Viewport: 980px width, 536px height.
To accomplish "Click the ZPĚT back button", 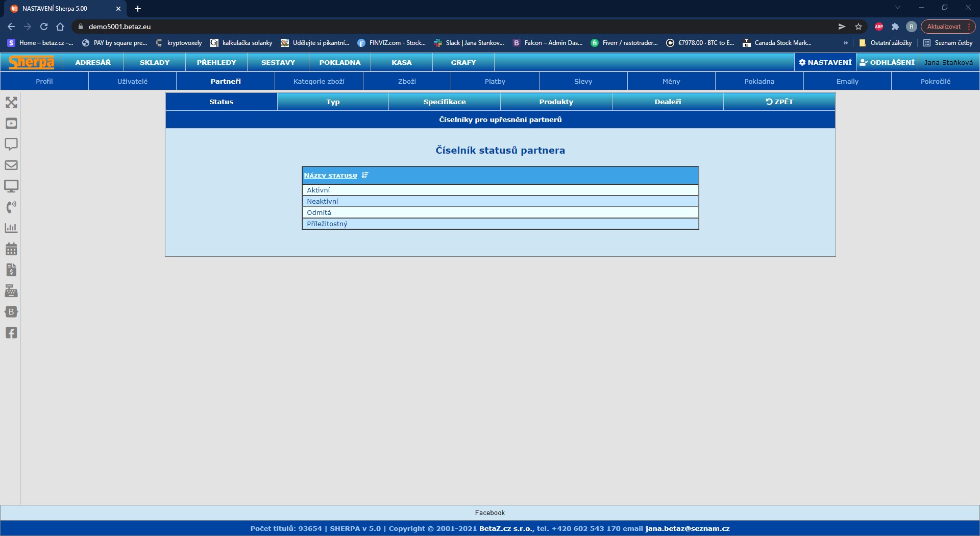I will click(x=779, y=102).
